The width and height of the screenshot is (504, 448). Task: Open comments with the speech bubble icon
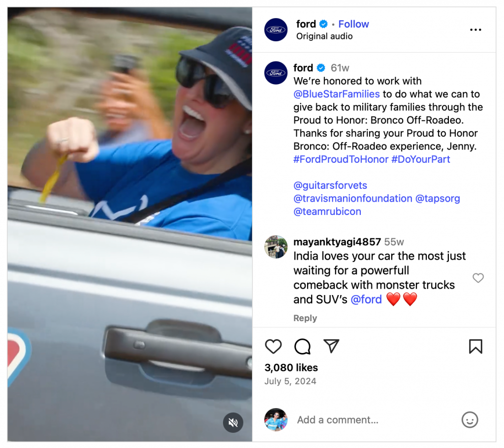[303, 347]
